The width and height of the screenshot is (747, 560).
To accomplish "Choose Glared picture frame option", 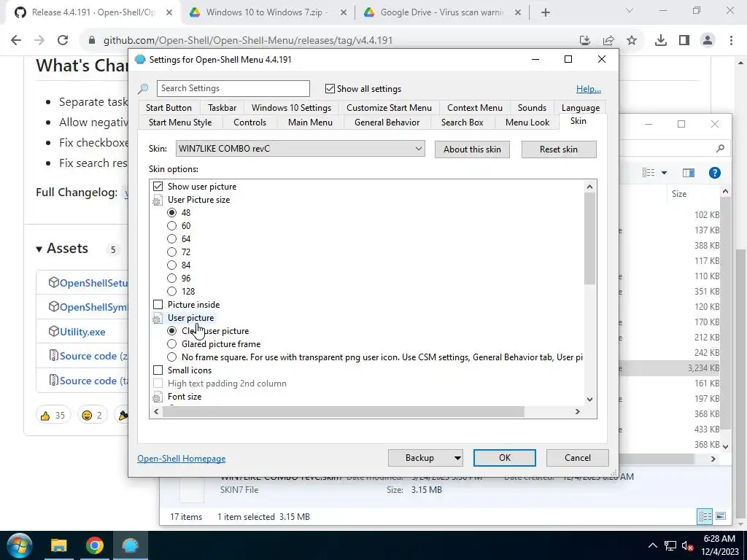I will (171, 344).
